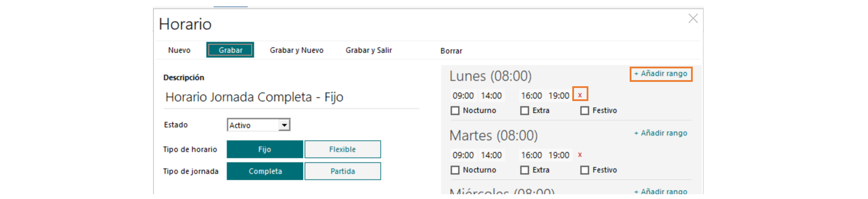Select Nuevo in the toolbar
This screenshot has height=199, width=868.
[179, 50]
